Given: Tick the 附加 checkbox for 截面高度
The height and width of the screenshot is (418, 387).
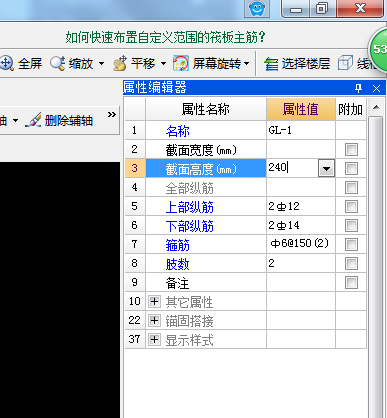Looking at the screenshot, I should [x=351, y=168].
